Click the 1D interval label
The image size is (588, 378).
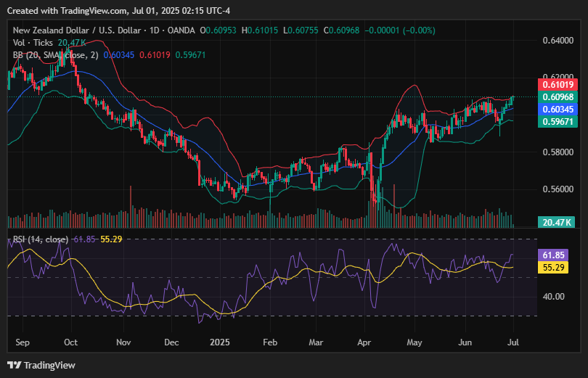pos(154,30)
